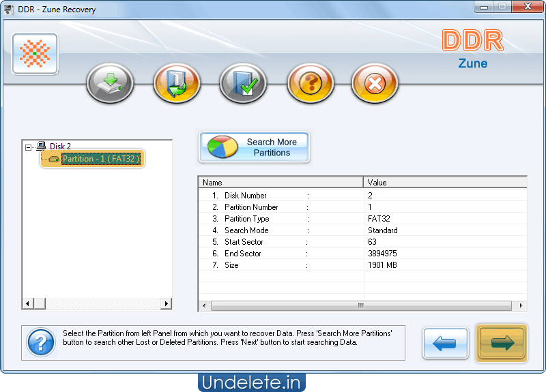Select the Start Sector row
This screenshot has height=392, width=546.
pos(362,242)
